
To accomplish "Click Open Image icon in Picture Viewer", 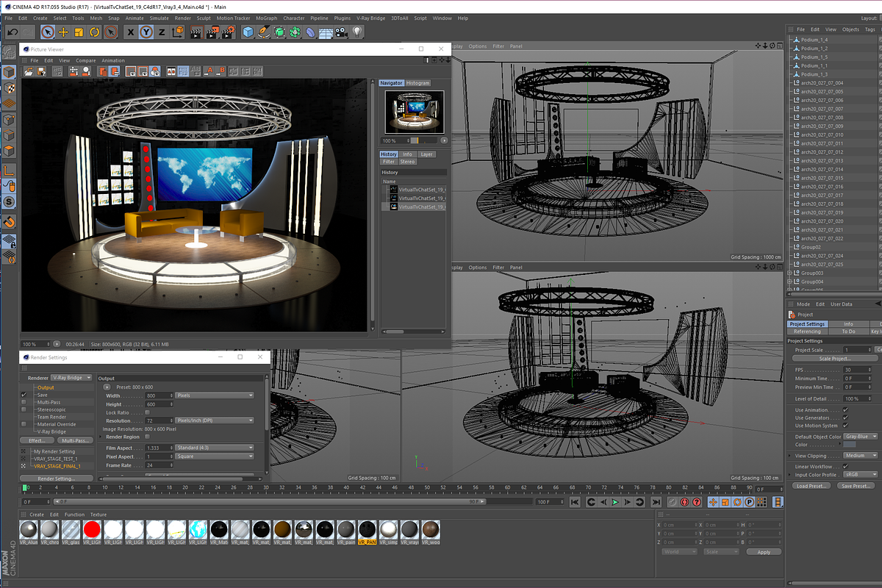I will tap(29, 71).
